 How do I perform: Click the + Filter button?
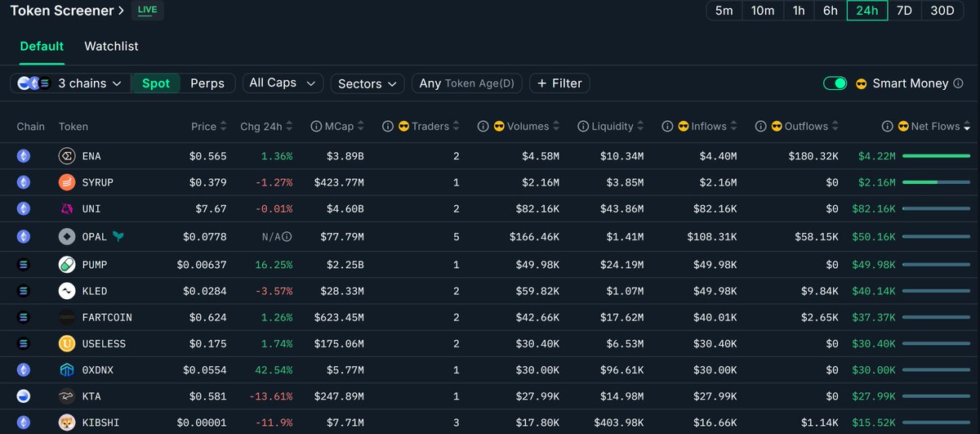tap(559, 83)
